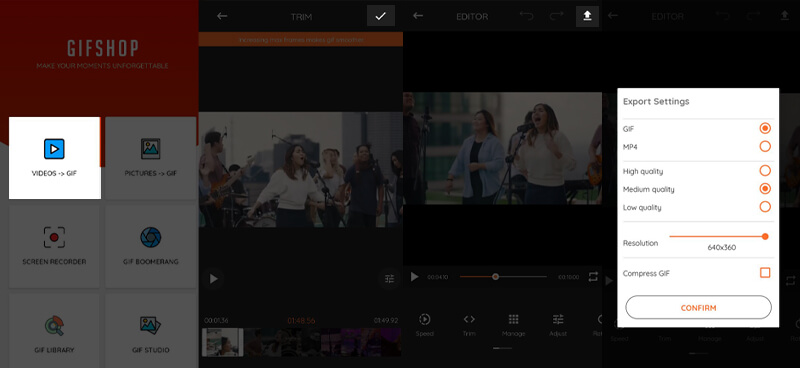Go back from the middle Editor screen
The image size is (800, 368).
tap(418, 16)
